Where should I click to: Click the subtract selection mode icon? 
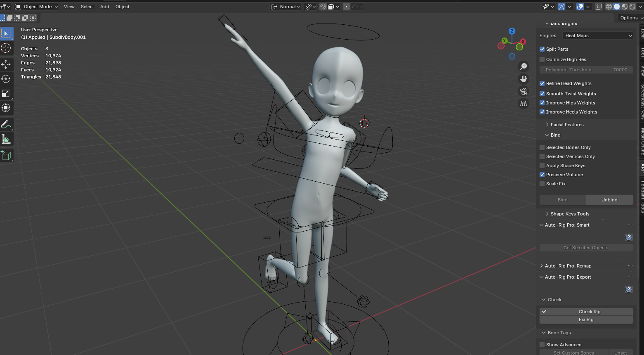[17, 18]
